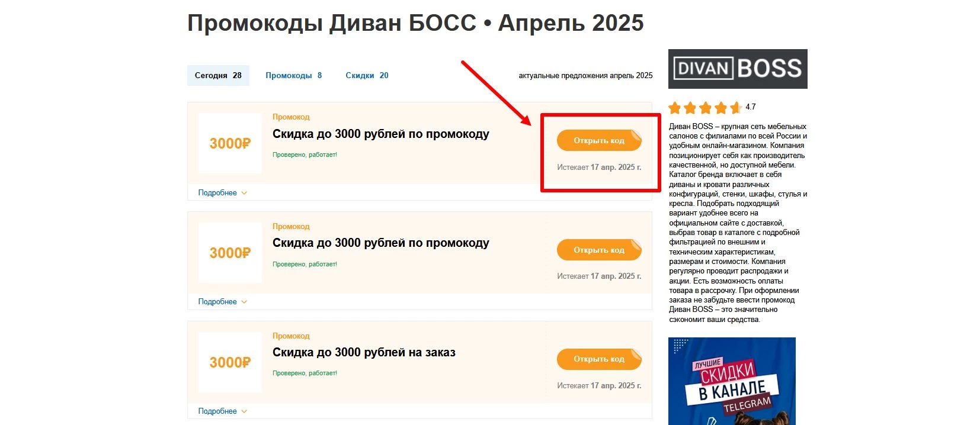The image size is (980, 425).
Task: Click the DIVAN BOSS store logo
Action: tap(737, 69)
